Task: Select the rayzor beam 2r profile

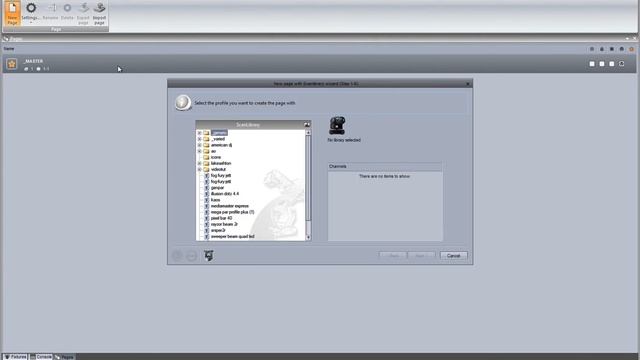Action: click(x=224, y=224)
